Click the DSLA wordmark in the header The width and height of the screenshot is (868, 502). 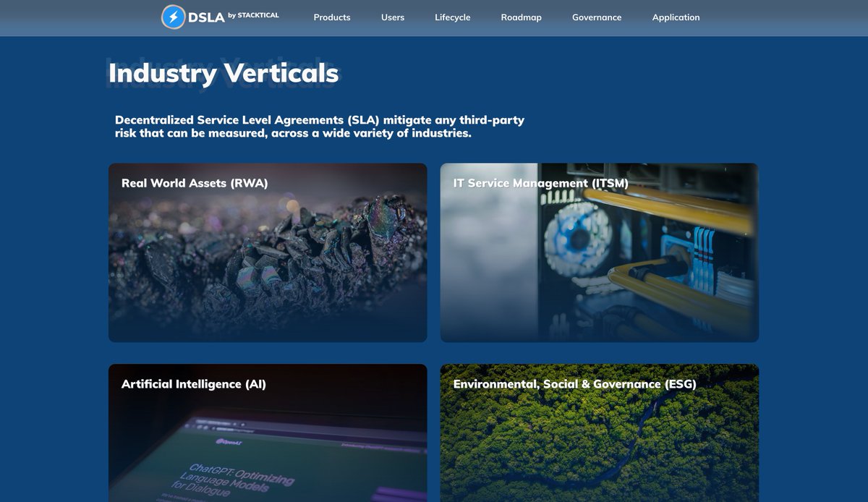[x=206, y=17]
